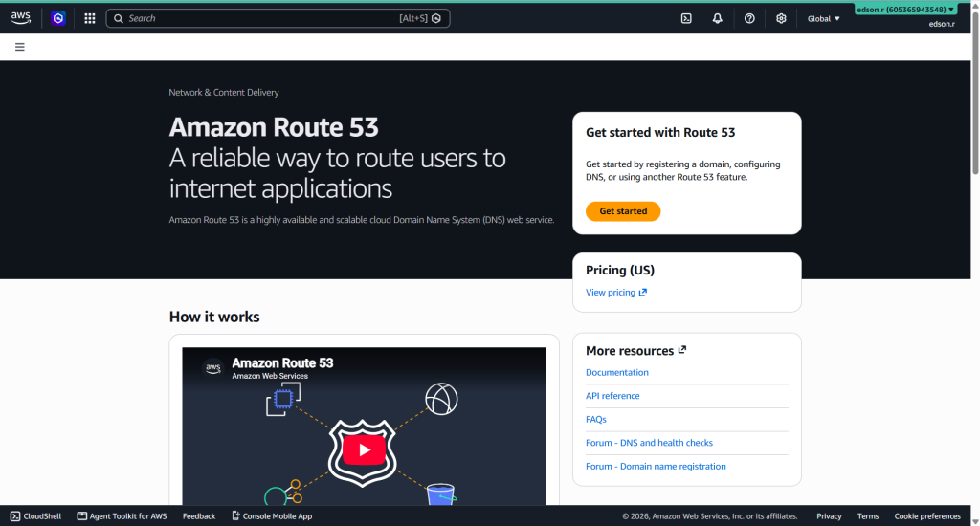Play the Amazon Route 53 video

(x=364, y=449)
